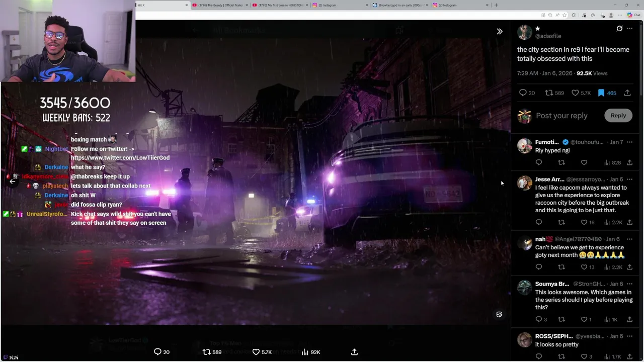
Task: Share Jesse Arr's comment
Action: (629, 222)
